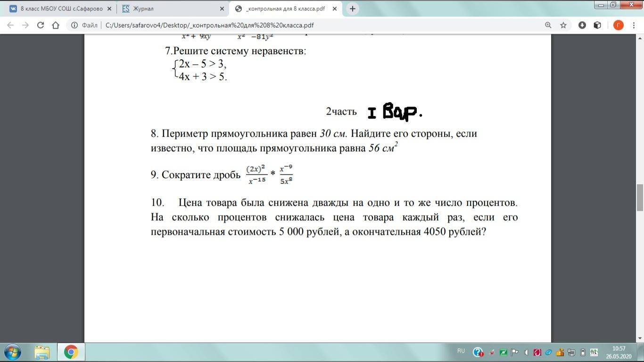Click the scrollbar up arrow

[x=640, y=38]
